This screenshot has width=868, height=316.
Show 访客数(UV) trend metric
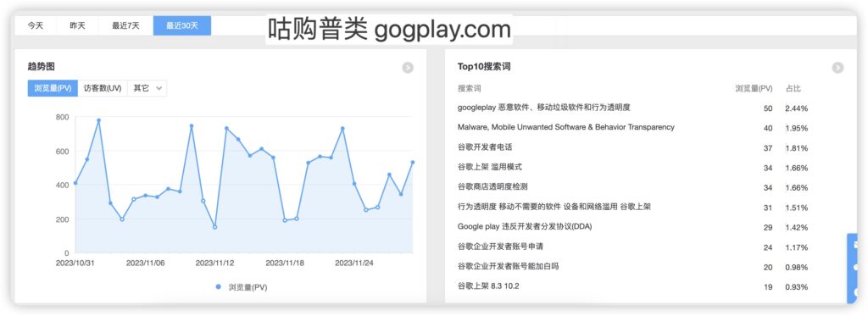tap(103, 88)
